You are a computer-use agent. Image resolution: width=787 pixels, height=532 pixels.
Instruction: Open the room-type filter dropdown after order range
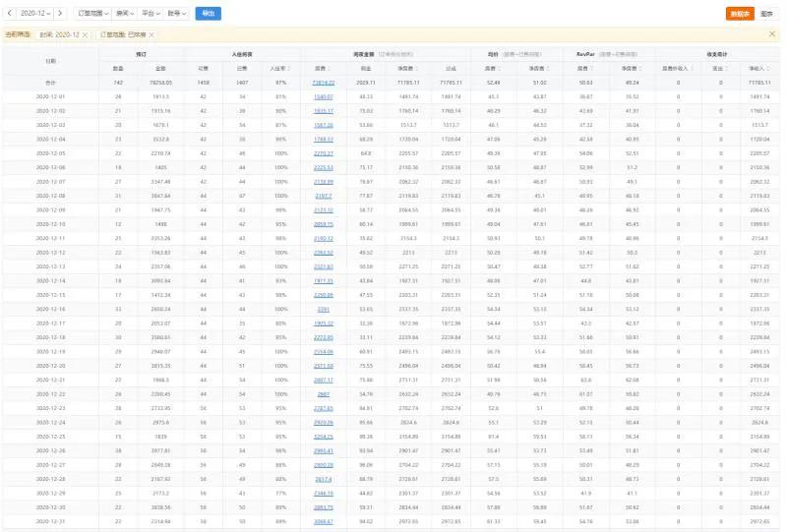(x=125, y=13)
